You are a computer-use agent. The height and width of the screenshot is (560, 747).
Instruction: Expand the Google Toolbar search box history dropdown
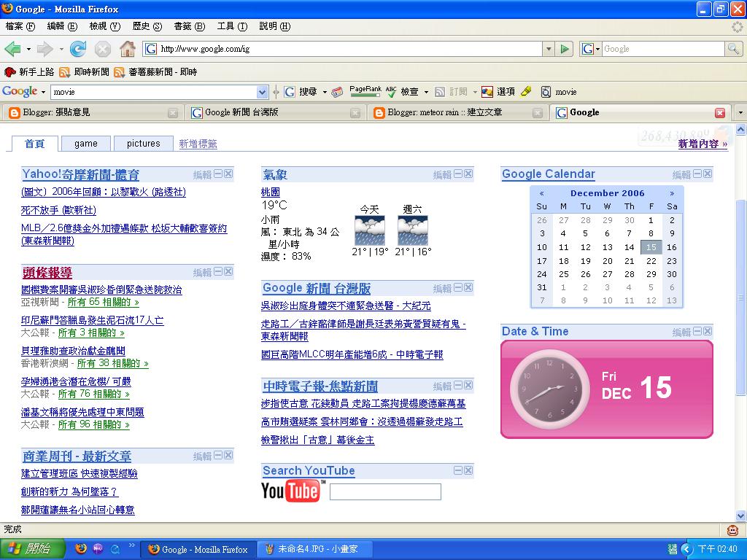(x=263, y=92)
